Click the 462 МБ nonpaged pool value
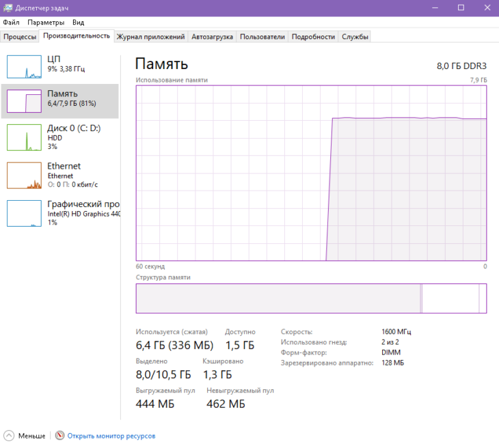Image resolution: width=499 pixels, height=448 pixels. 226,404
